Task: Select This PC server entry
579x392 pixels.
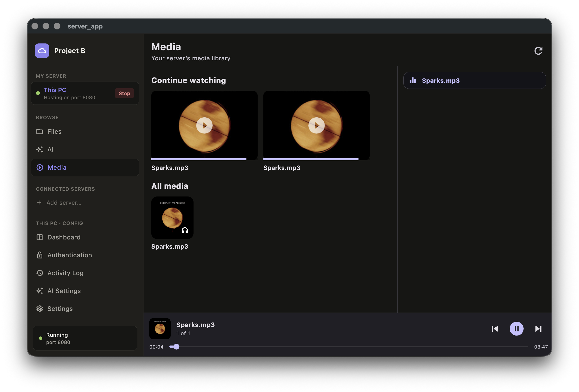Action: click(85, 93)
